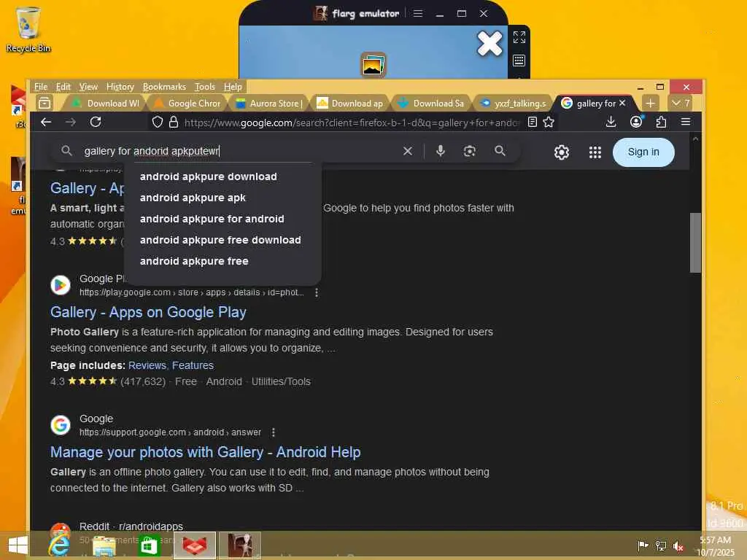Open tracking protection shield in the address bar

point(158,122)
